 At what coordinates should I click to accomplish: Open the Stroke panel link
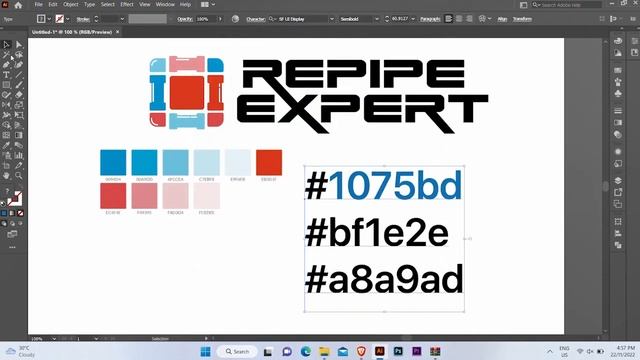point(83,19)
